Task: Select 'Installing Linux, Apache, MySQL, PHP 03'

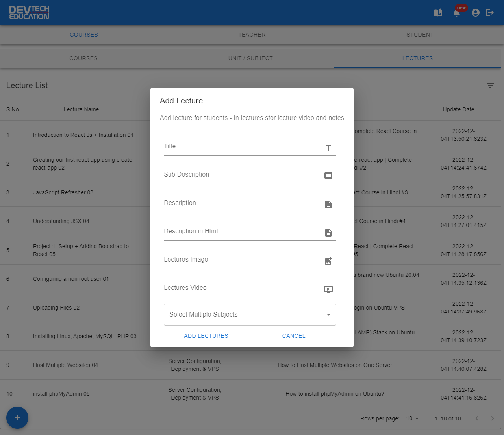Action: point(85,336)
